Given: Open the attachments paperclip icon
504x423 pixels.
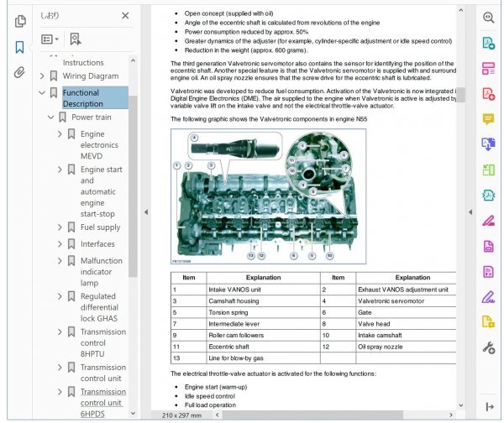Looking at the screenshot, I should click(x=19, y=72).
